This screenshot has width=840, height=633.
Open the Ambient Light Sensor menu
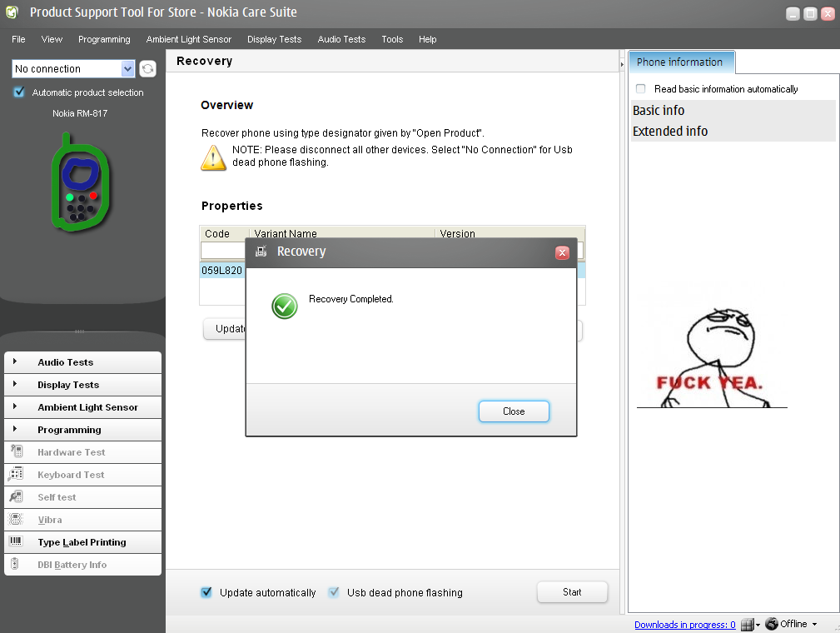click(x=189, y=39)
